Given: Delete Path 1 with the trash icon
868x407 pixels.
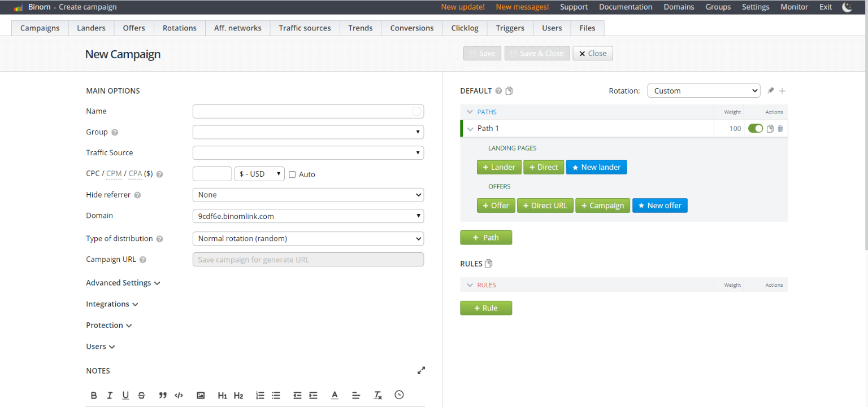Looking at the screenshot, I should (780, 129).
